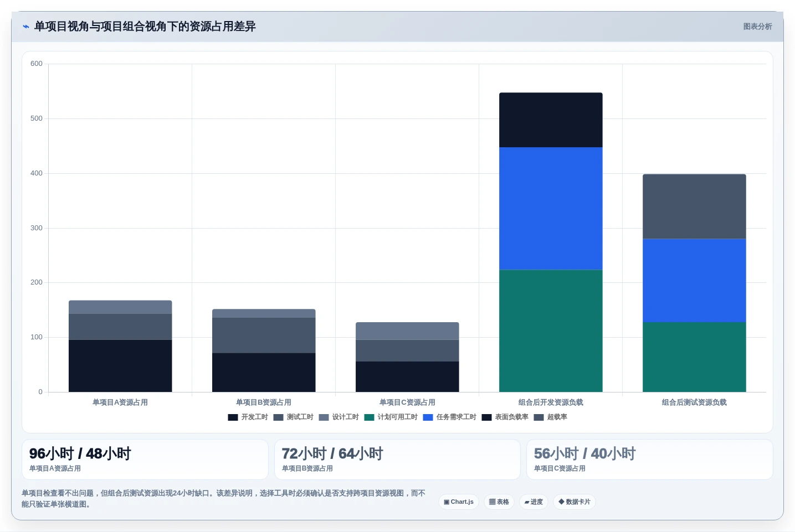Click the dark 开发工时 segment of 单项目A bar
This screenshot has width=795, height=532.
click(120, 366)
